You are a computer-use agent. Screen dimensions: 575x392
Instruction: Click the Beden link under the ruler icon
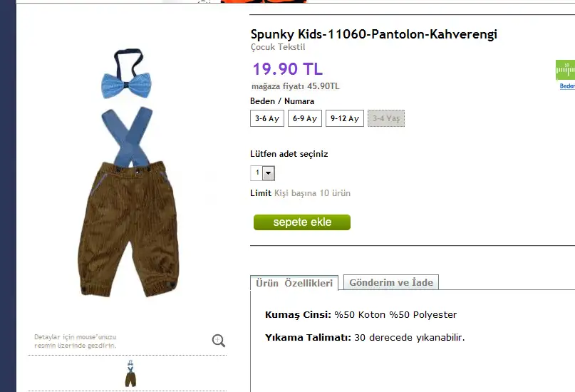[x=567, y=86]
